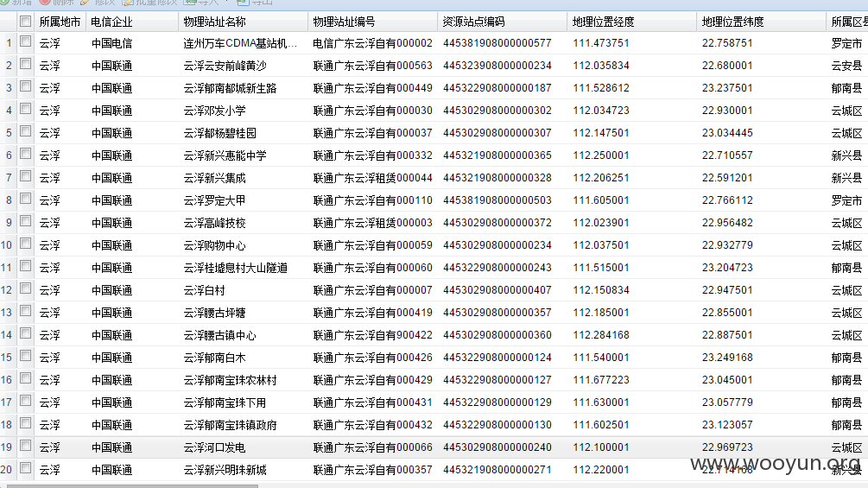Image resolution: width=868 pixels, height=488 pixels.
Task: Sort by 物理站址名称 column header
Action: click(x=243, y=22)
